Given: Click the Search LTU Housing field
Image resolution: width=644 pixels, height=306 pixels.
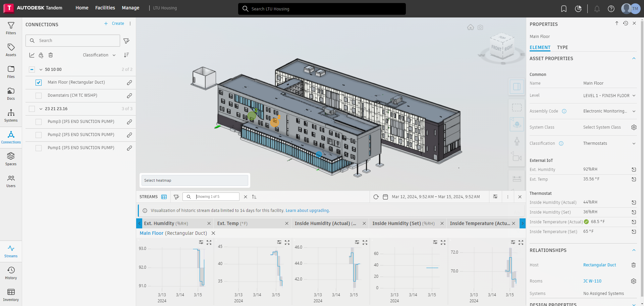Looking at the screenshot, I should pyautogui.click(x=322, y=9).
